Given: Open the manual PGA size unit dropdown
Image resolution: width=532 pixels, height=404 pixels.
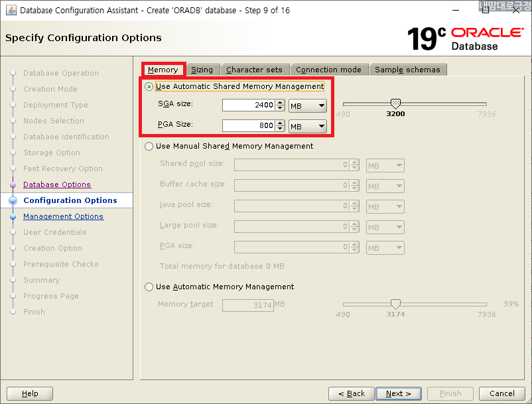Looking at the screenshot, I should tap(385, 248).
